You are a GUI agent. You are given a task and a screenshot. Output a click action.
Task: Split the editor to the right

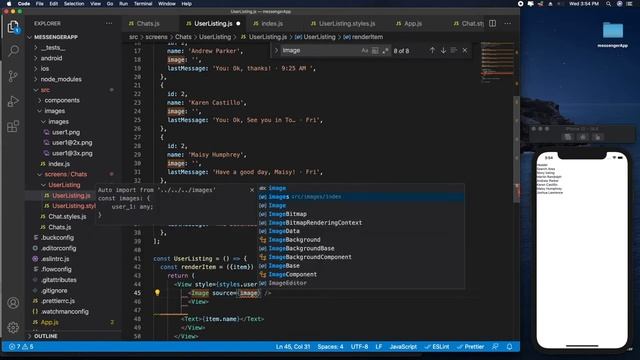(x=493, y=24)
